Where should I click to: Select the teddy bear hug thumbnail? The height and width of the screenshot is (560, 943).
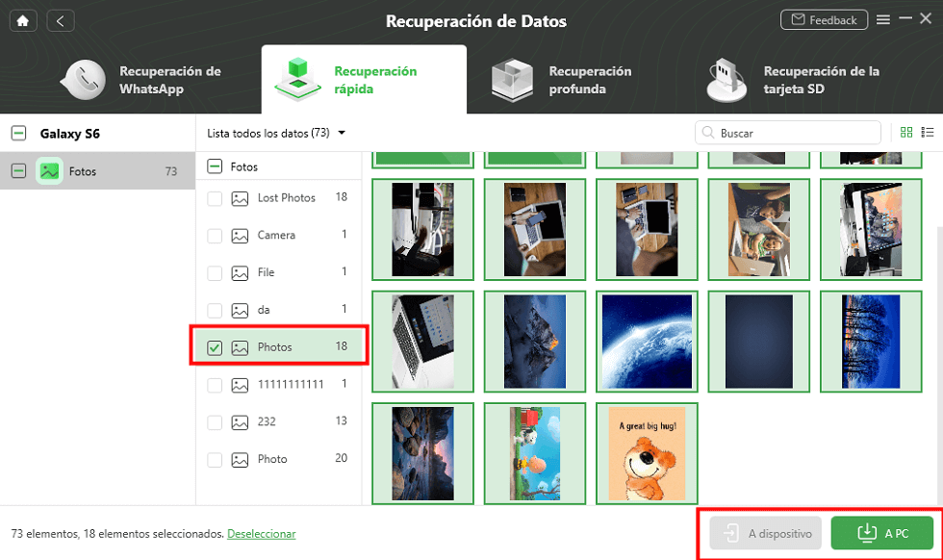(647, 453)
